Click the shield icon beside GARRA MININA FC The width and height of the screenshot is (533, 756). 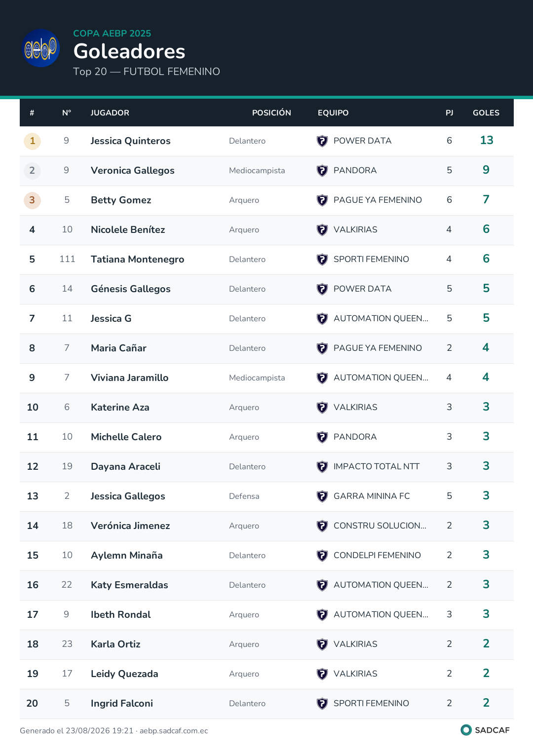point(322,496)
